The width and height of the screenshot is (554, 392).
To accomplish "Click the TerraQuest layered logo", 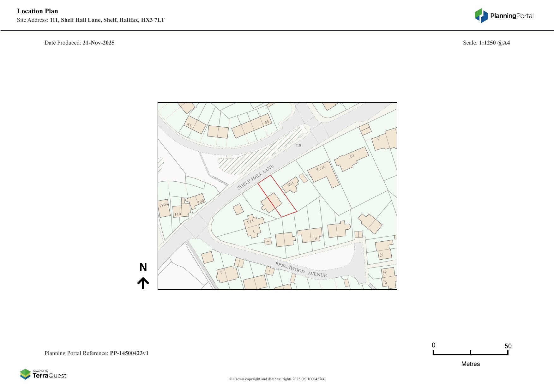I will coord(25,374).
